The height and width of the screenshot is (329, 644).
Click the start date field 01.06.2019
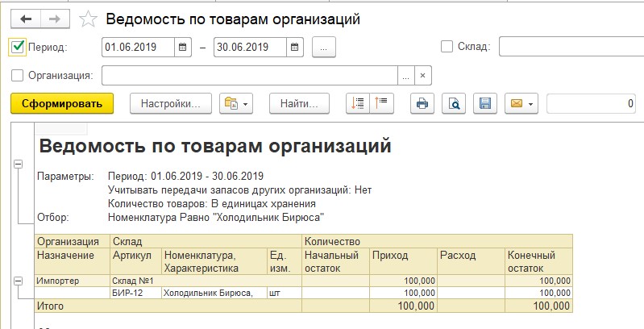coord(138,48)
